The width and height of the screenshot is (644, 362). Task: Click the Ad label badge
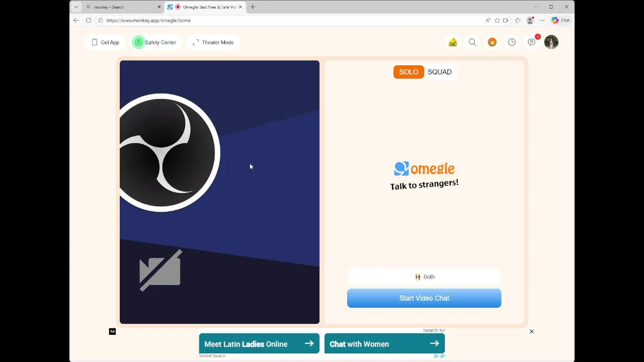[112, 331]
